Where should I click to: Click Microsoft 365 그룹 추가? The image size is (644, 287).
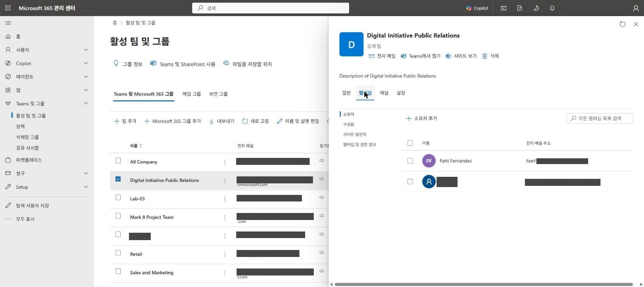[172, 121]
